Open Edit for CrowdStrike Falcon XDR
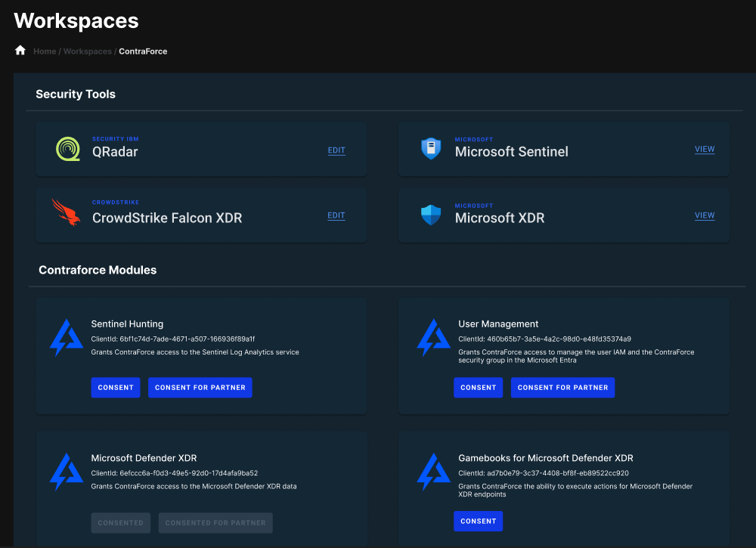 click(336, 215)
